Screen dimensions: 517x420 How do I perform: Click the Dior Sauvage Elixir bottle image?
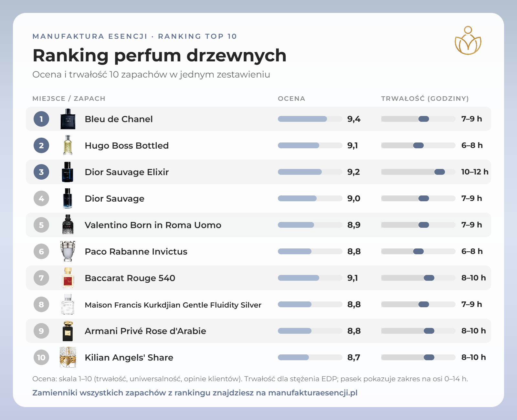[68, 172]
